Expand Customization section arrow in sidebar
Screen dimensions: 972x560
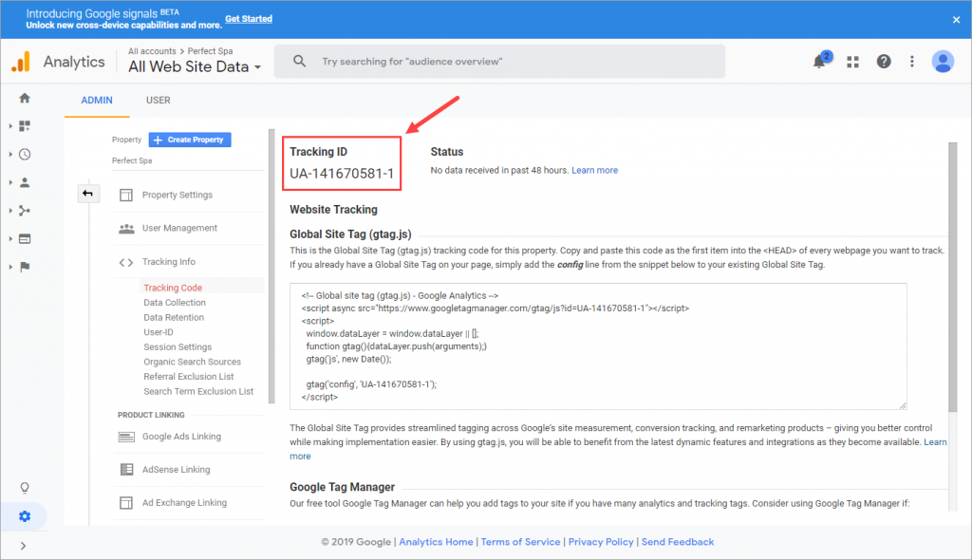(x=10, y=126)
